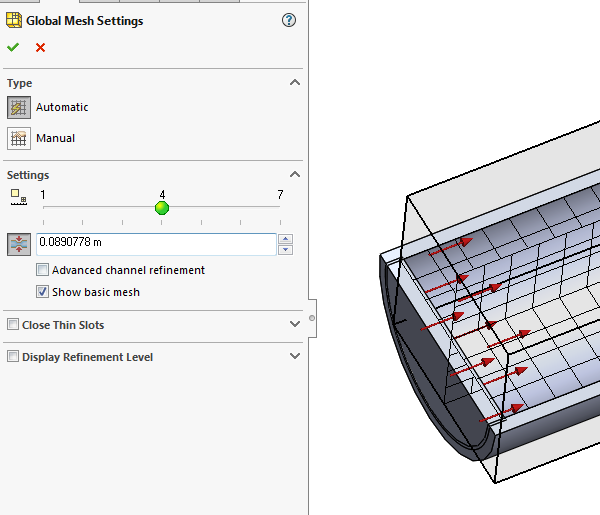Click the panel splitter collapse handle

[312, 318]
